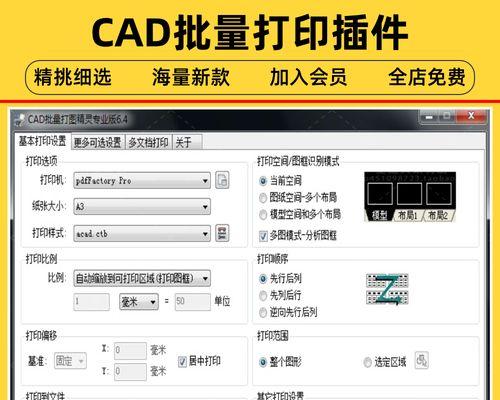Screen dimensions: 500x400
Task: Open the 毫米 unit dropdown
Action: tap(139, 302)
